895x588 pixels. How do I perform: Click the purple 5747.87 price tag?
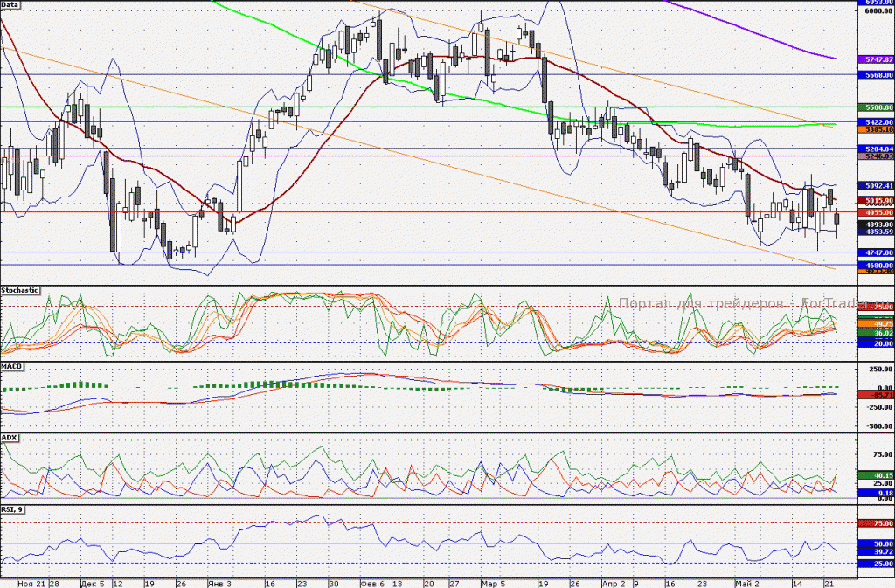point(876,59)
